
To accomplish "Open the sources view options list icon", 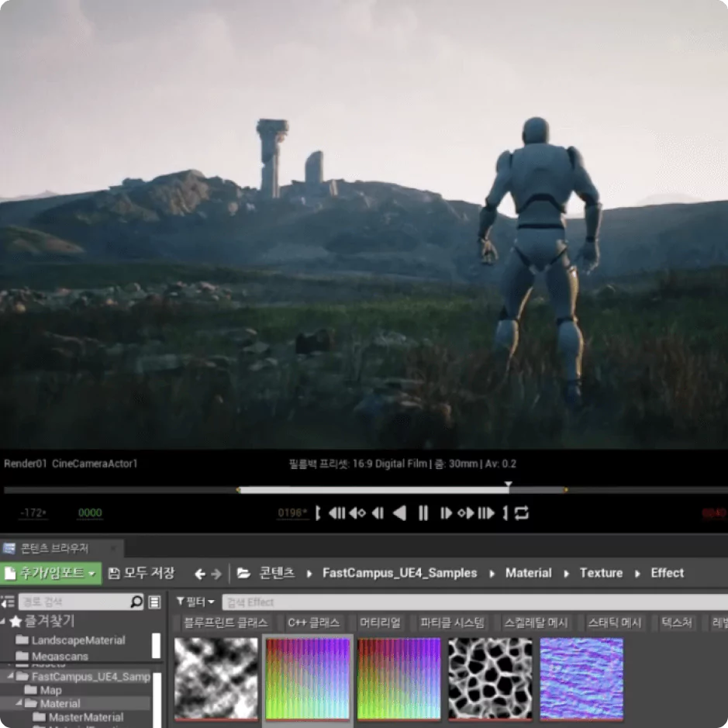I will click(154, 602).
